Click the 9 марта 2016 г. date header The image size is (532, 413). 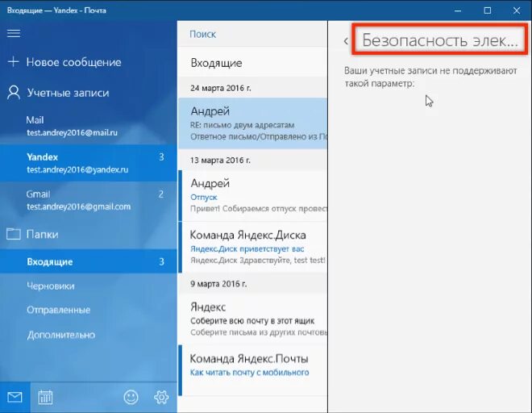[218, 284]
